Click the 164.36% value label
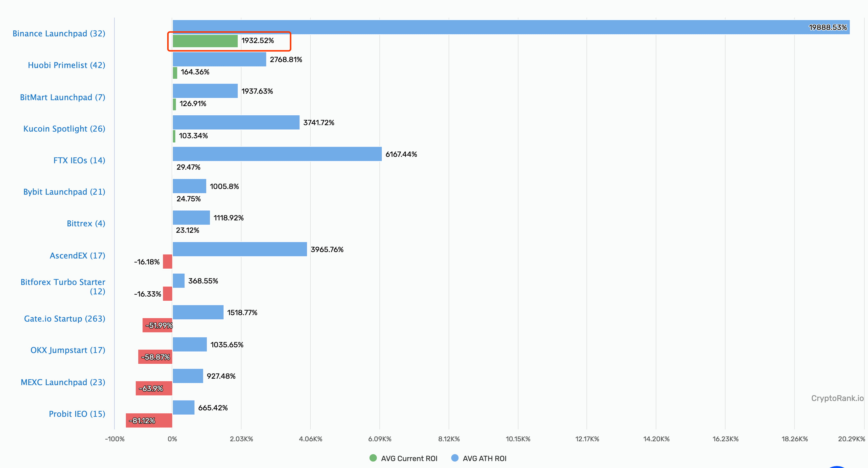The height and width of the screenshot is (468, 868). click(195, 72)
